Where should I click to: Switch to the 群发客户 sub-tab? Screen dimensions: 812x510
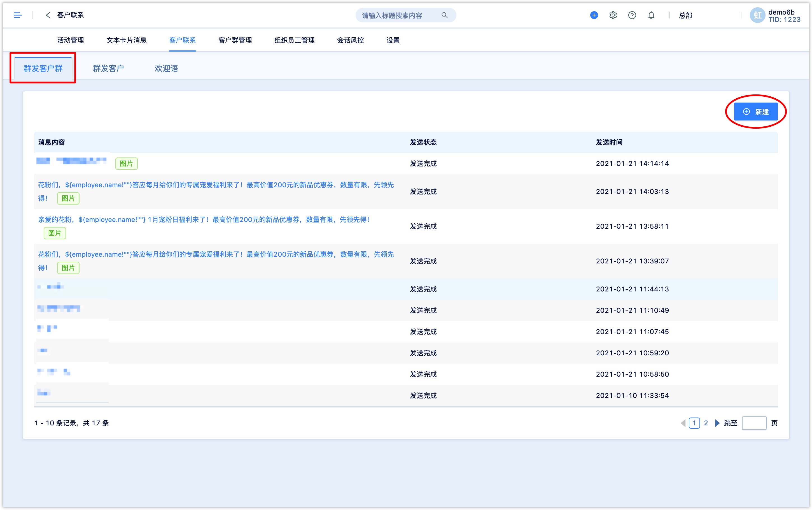pyautogui.click(x=108, y=68)
